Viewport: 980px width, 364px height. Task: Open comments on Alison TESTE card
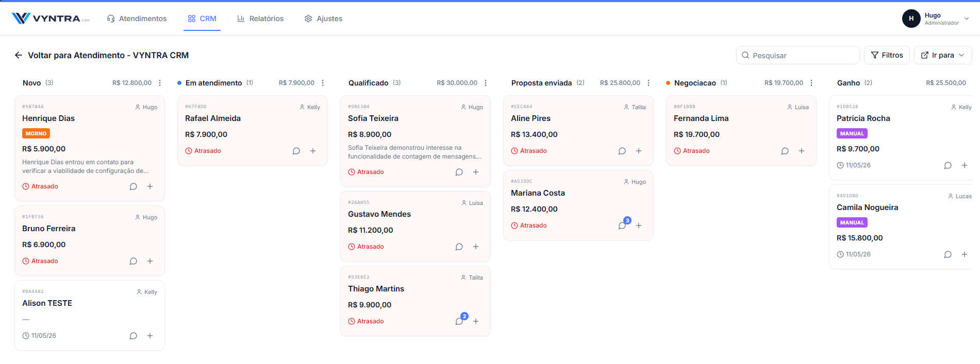click(x=134, y=336)
